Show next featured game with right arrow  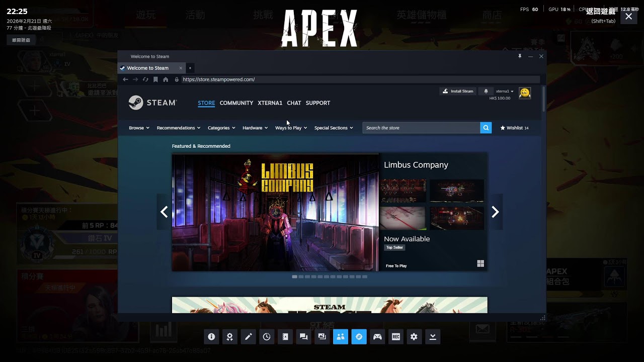pos(495,212)
